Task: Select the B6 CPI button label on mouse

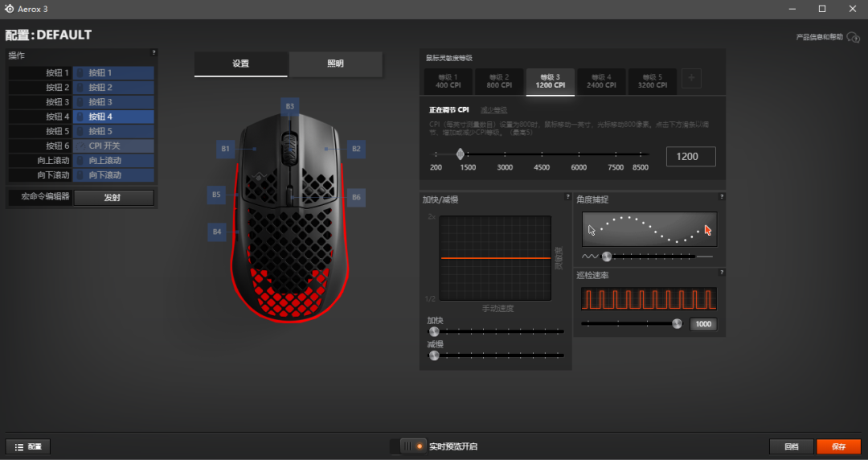Action: pyautogui.click(x=356, y=197)
